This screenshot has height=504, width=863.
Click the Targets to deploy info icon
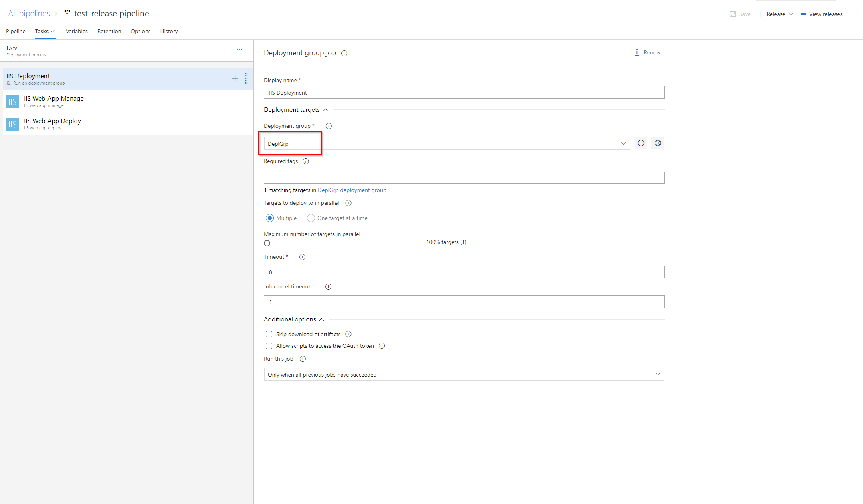(349, 203)
